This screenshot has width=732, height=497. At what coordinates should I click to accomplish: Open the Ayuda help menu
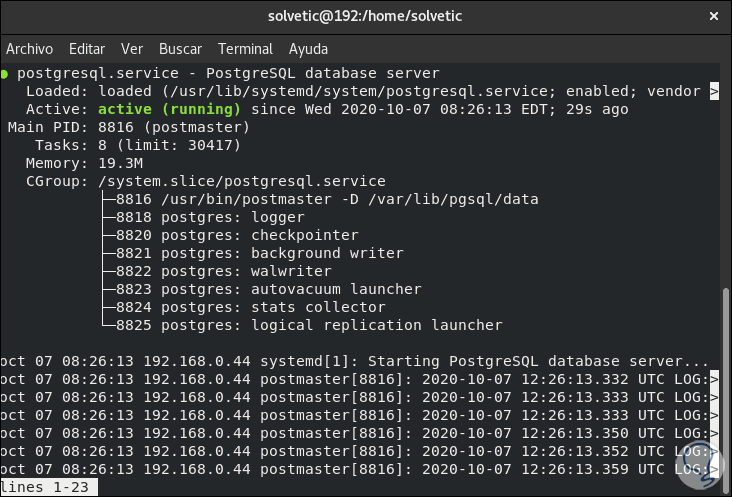308,48
